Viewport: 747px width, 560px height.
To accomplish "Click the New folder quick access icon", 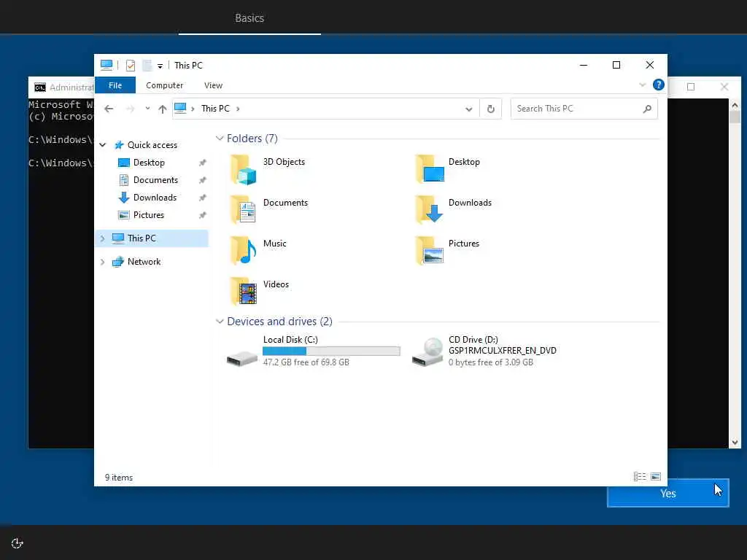I will click(x=147, y=65).
